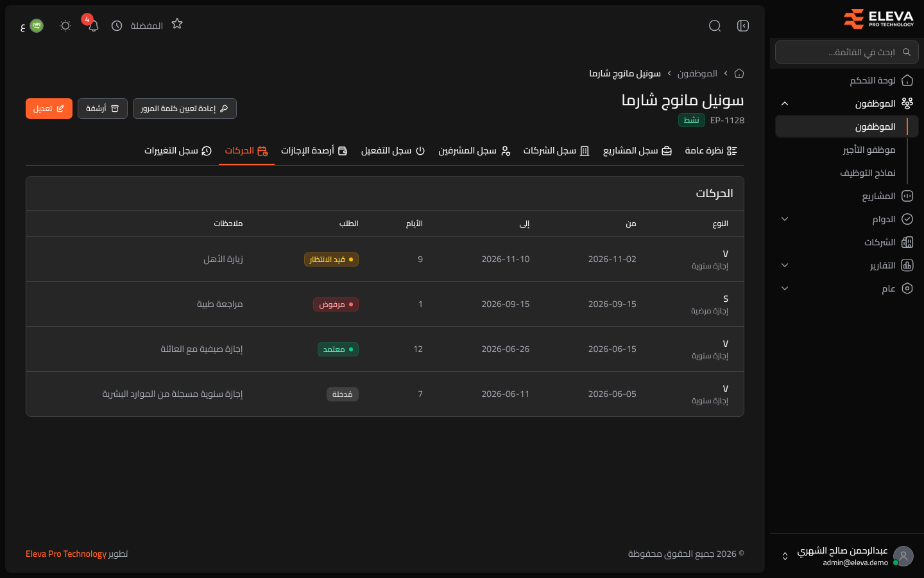Click admin@eleva.demo email text
The image size is (924, 578).
click(x=855, y=563)
